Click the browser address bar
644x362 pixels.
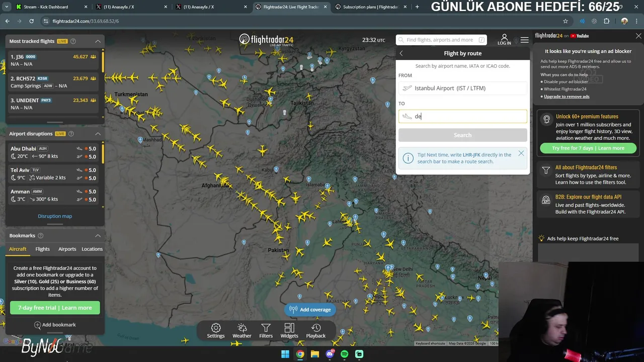(302, 21)
